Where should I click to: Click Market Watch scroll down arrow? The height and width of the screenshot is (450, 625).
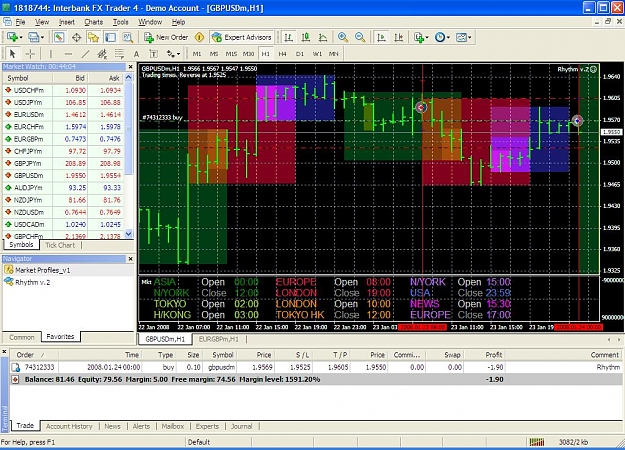click(x=129, y=234)
